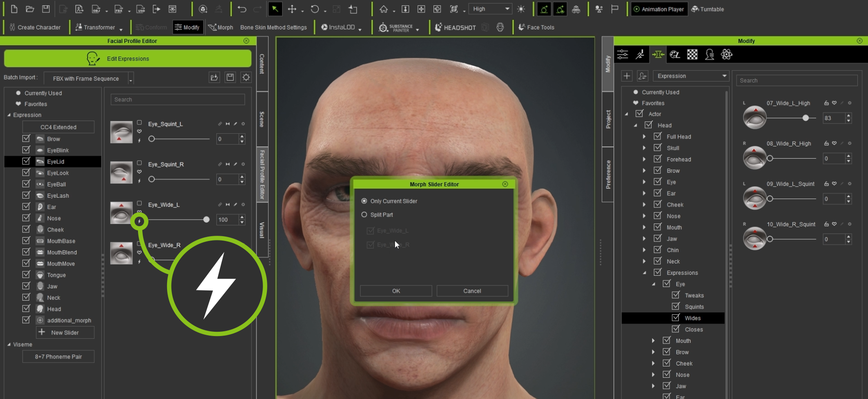This screenshot has height=399, width=868.
Task: Click the CC4 Extended button
Action: point(58,127)
